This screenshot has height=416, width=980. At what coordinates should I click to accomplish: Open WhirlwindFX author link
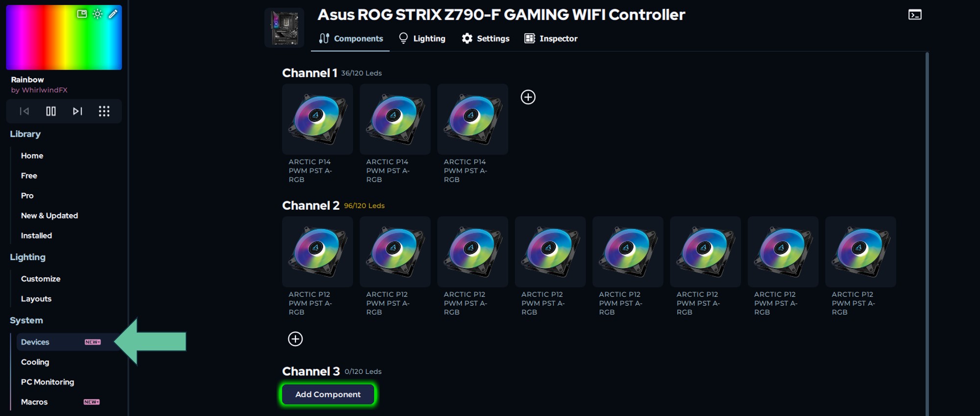39,90
